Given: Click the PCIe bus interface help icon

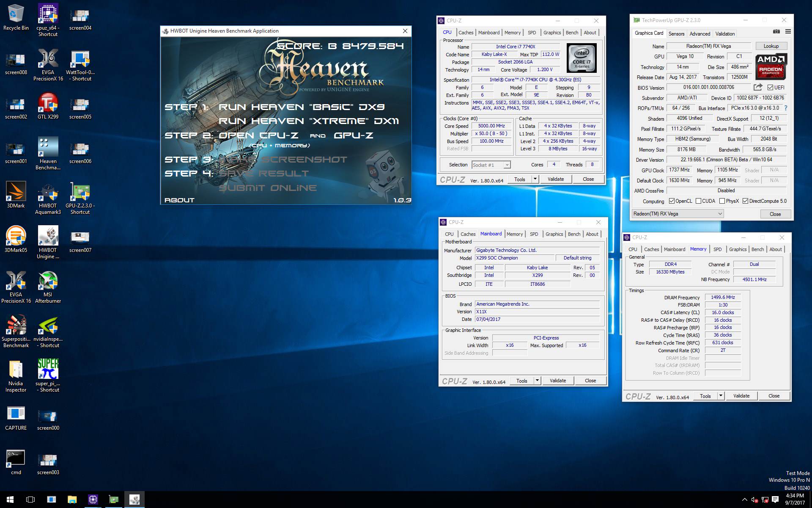Looking at the screenshot, I should pos(786,108).
